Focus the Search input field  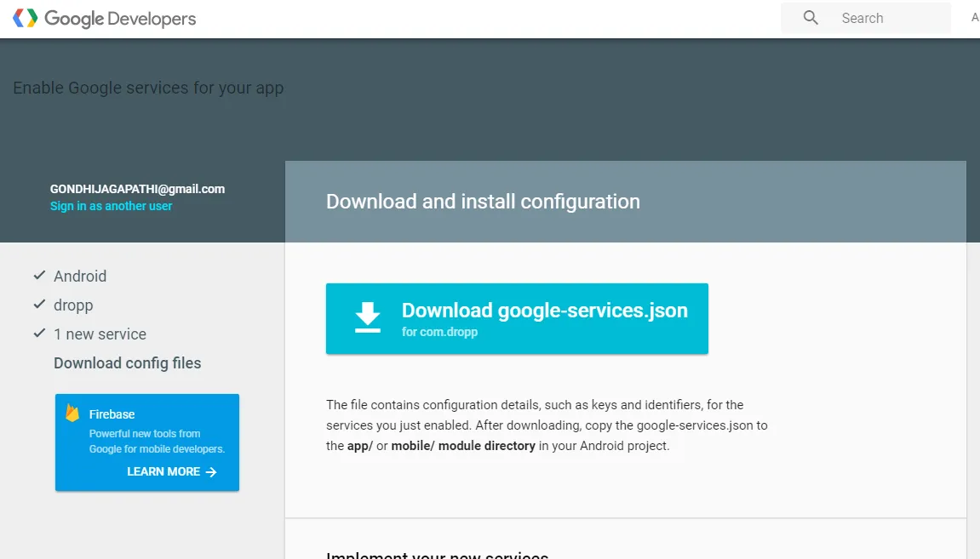pos(890,18)
